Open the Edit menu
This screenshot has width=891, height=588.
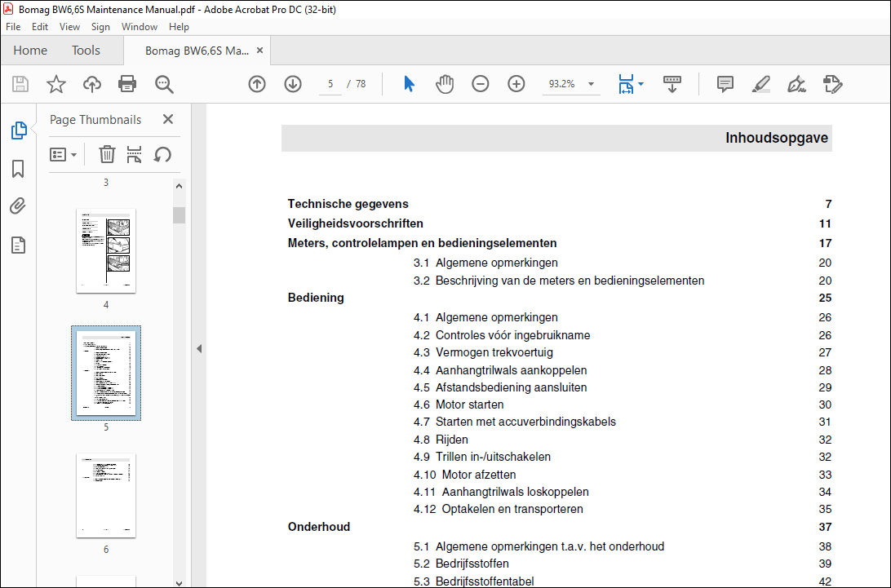[40, 27]
